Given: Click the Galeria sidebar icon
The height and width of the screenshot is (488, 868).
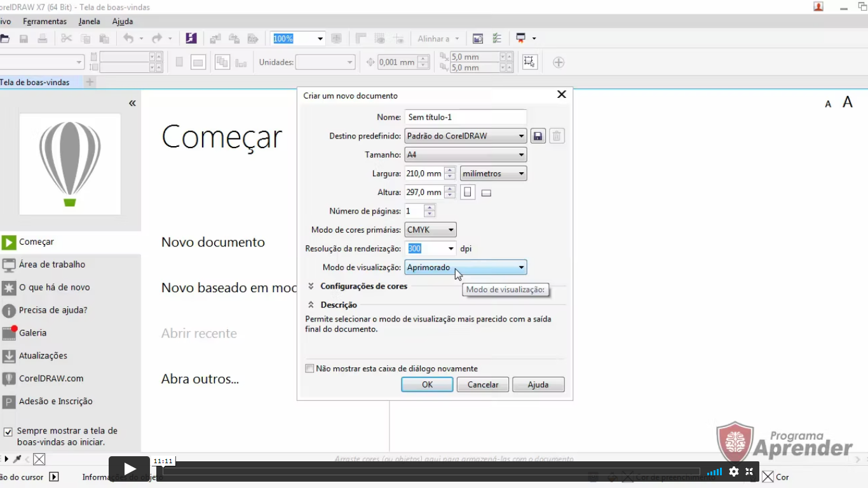Looking at the screenshot, I should click(x=9, y=333).
